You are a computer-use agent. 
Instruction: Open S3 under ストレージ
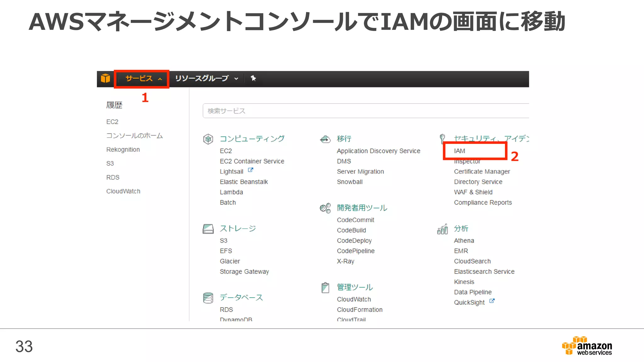pyautogui.click(x=224, y=241)
